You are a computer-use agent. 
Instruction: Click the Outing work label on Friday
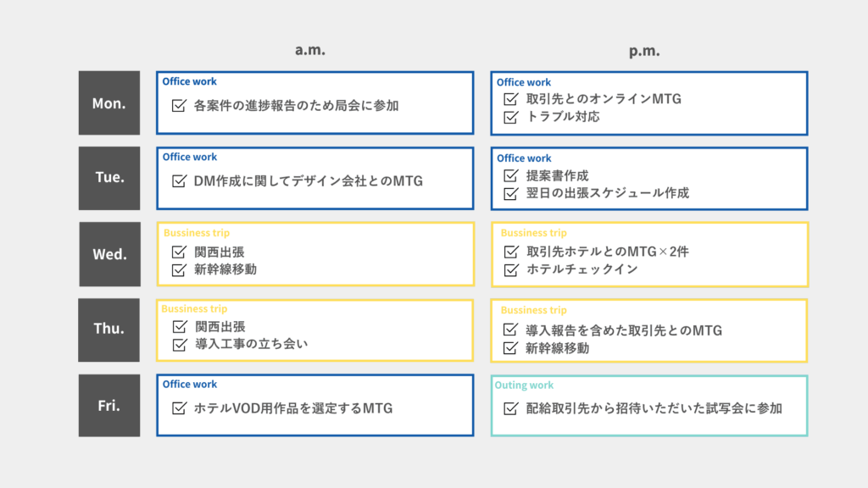pos(525,385)
